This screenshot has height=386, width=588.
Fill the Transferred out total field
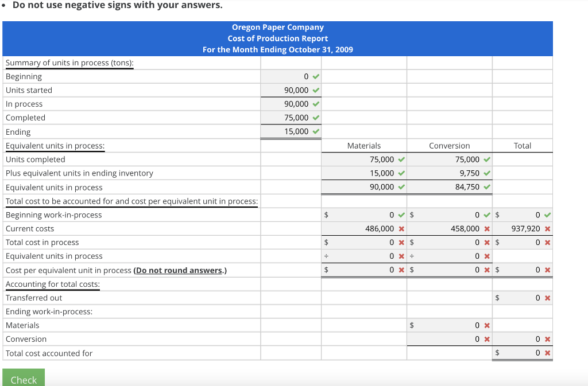pyautogui.click(x=523, y=298)
